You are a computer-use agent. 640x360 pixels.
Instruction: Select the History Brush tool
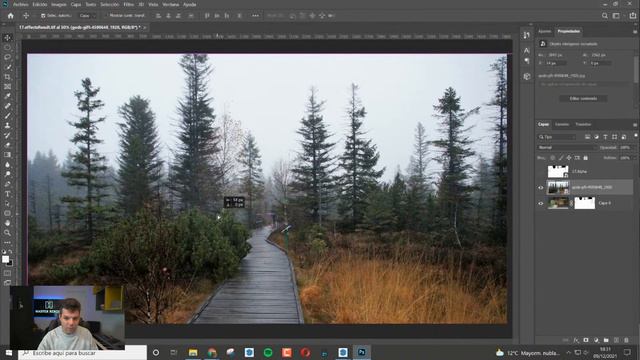click(x=7, y=136)
